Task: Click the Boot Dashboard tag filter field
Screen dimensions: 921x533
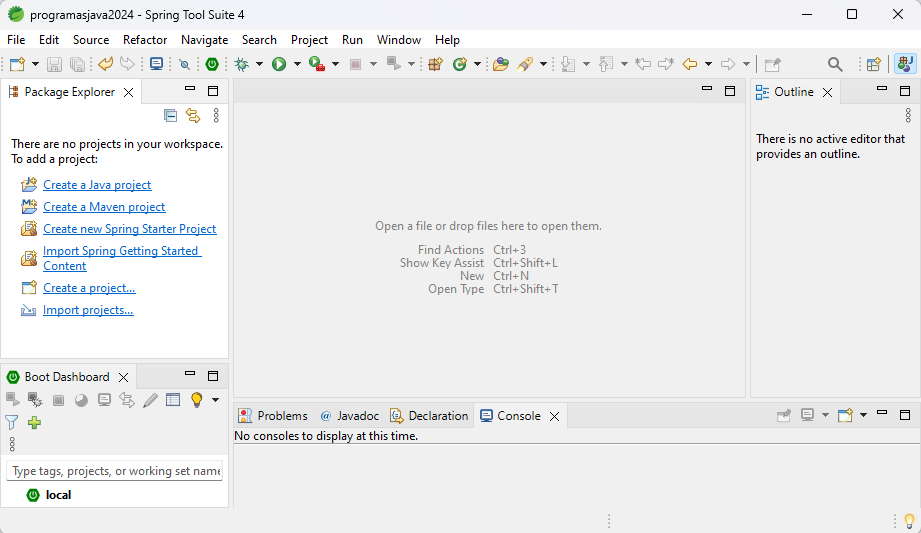Action: (x=115, y=471)
